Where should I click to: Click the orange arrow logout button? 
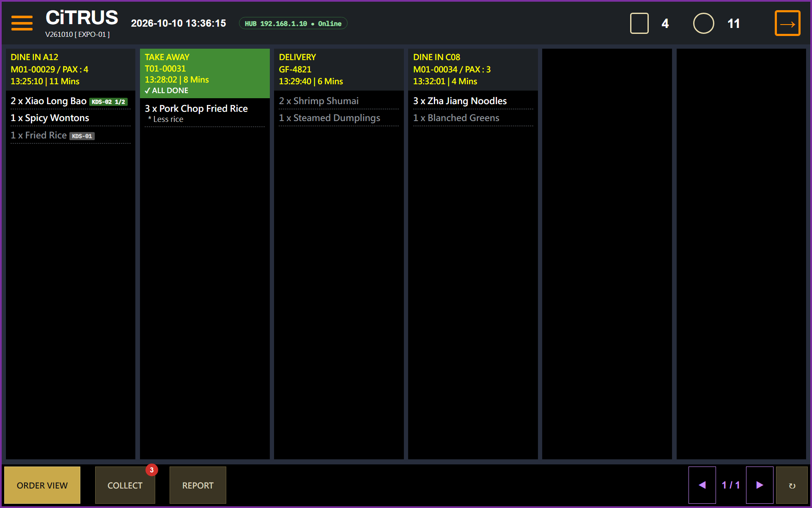787,23
